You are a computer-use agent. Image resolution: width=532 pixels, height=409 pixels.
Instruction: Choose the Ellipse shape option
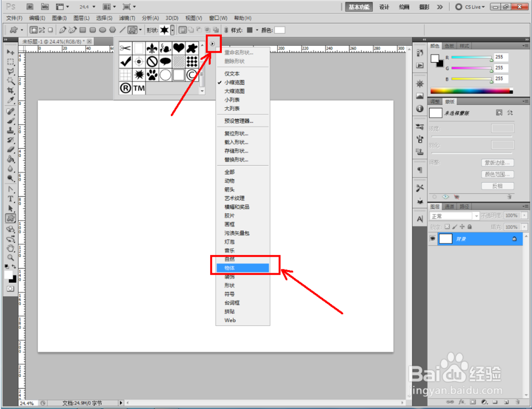[x=103, y=30]
